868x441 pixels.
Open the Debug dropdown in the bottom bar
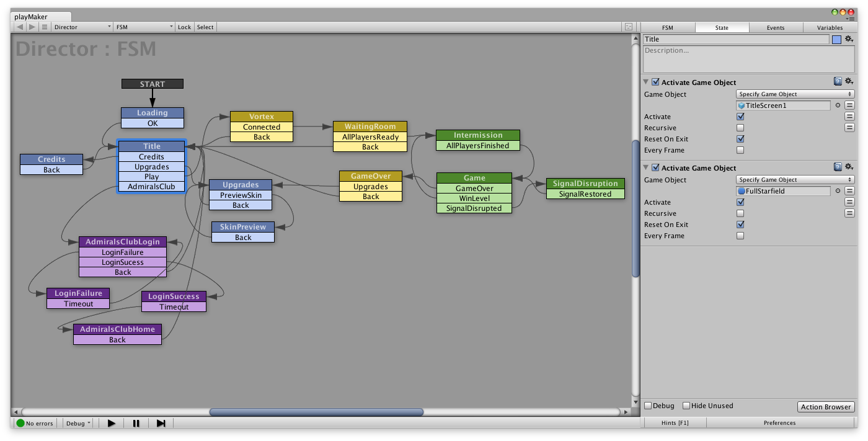(x=78, y=423)
